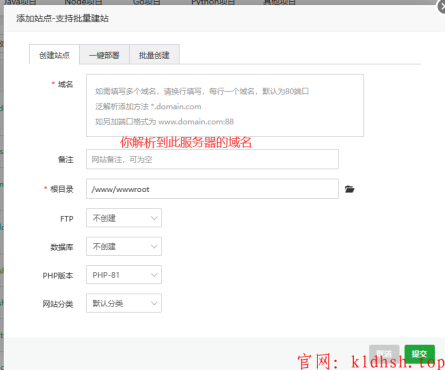
Task: Click the 域名 field label
Action: [65, 84]
